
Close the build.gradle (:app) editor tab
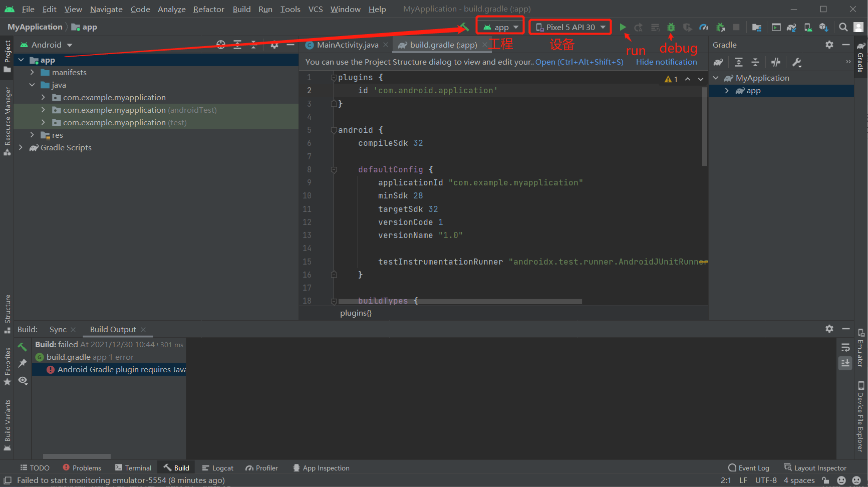[485, 45]
